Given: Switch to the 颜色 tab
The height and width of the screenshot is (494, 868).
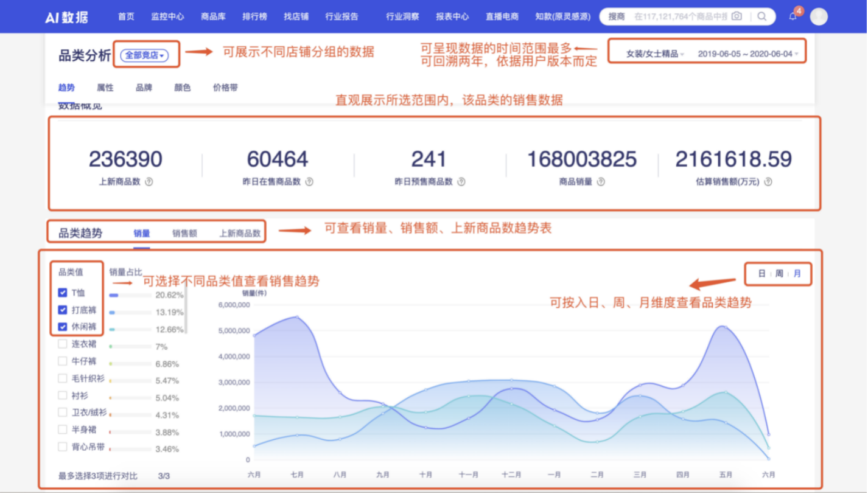Looking at the screenshot, I should coord(182,88).
